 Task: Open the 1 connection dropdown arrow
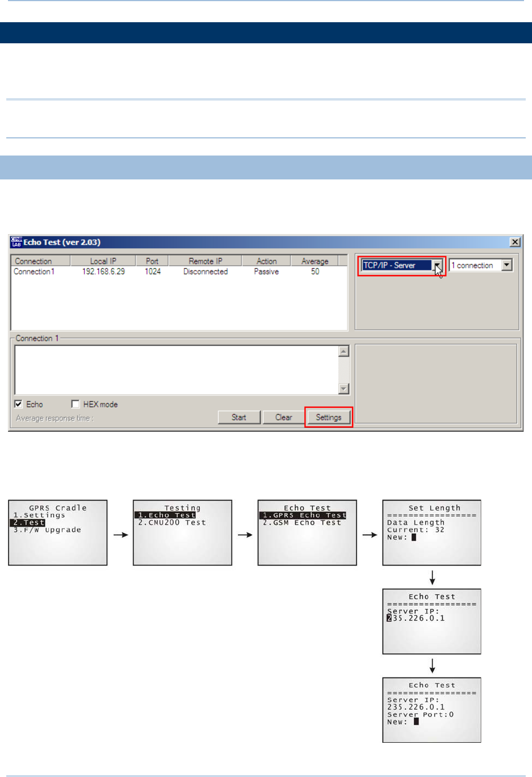507,265
